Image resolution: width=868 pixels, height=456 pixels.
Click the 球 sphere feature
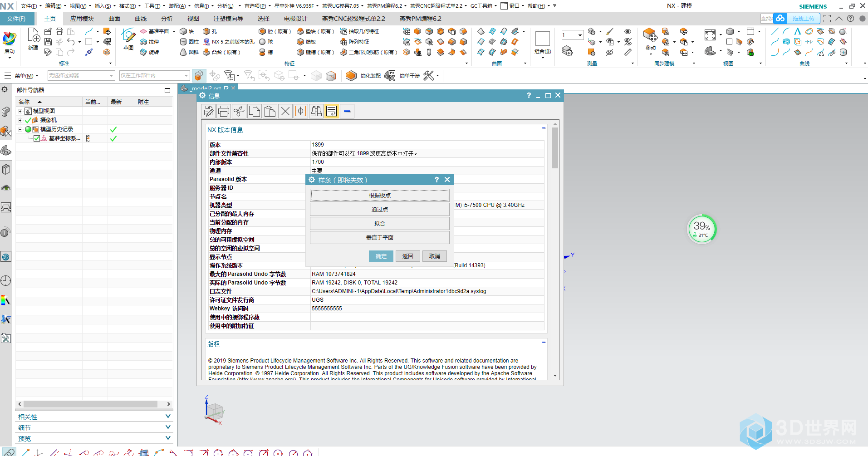pos(266,42)
